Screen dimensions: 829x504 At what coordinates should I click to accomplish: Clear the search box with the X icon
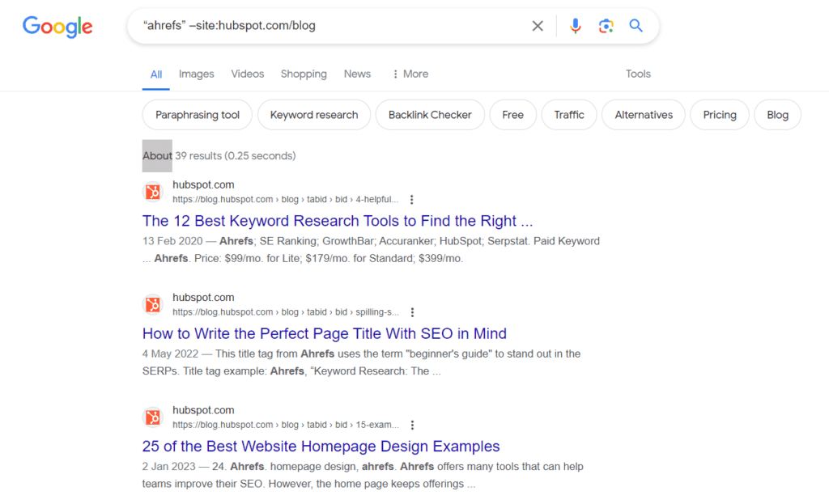[538, 26]
